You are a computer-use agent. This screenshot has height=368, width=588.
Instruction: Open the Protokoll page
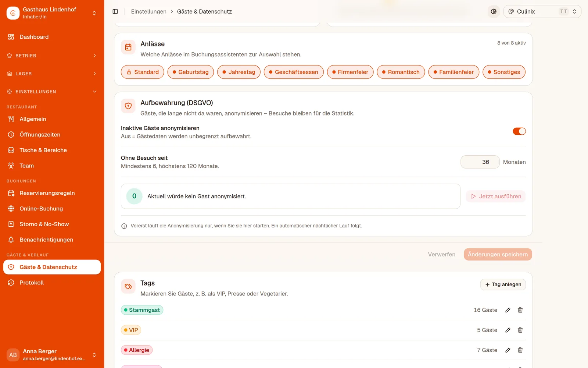click(52, 283)
